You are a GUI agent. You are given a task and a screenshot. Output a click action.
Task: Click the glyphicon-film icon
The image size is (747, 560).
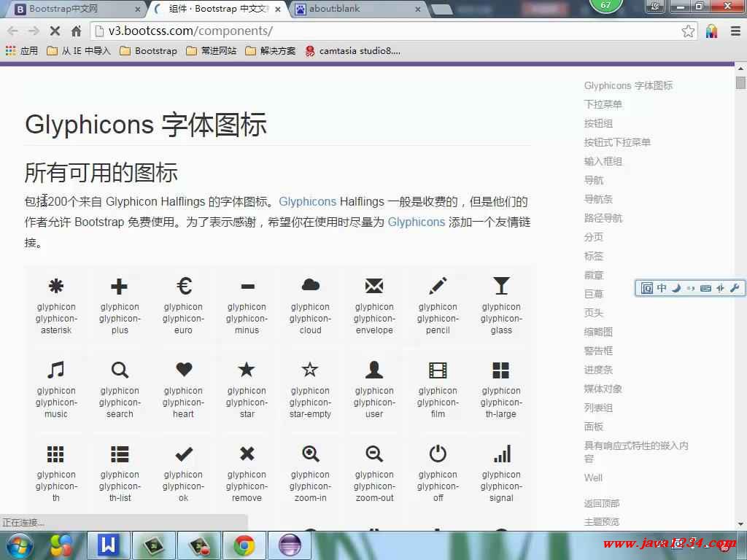coord(438,370)
